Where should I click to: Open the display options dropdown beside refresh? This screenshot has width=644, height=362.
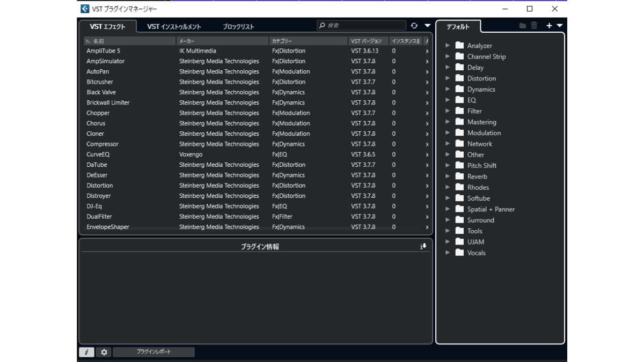[x=428, y=26]
